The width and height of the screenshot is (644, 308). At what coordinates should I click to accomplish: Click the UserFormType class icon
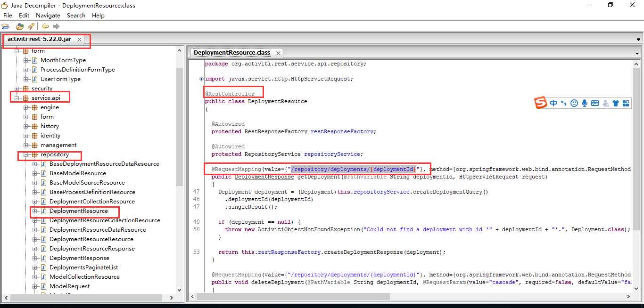pos(35,79)
